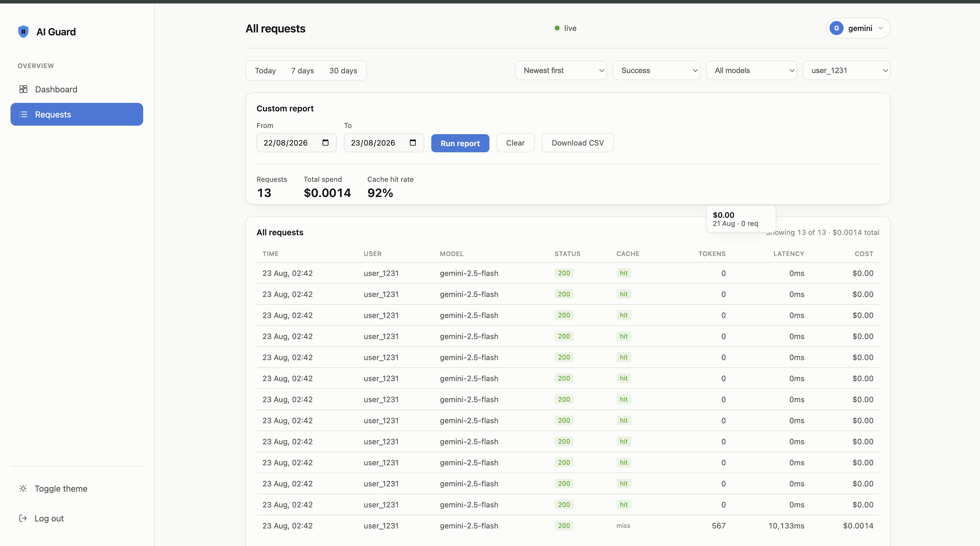Click the USER column header
Viewport: 980px width, 546px height.
click(x=373, y=254)
